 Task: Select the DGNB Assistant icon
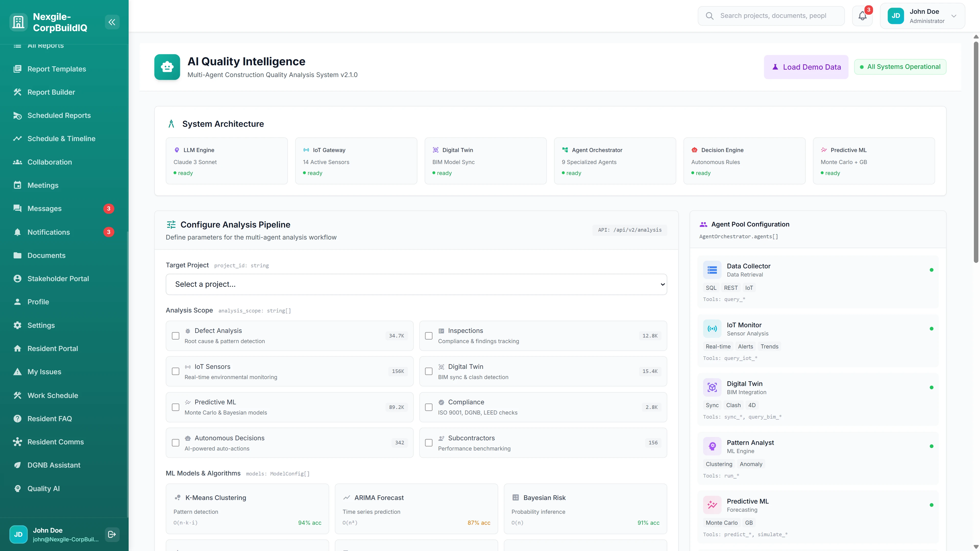[x=18, y=465]
